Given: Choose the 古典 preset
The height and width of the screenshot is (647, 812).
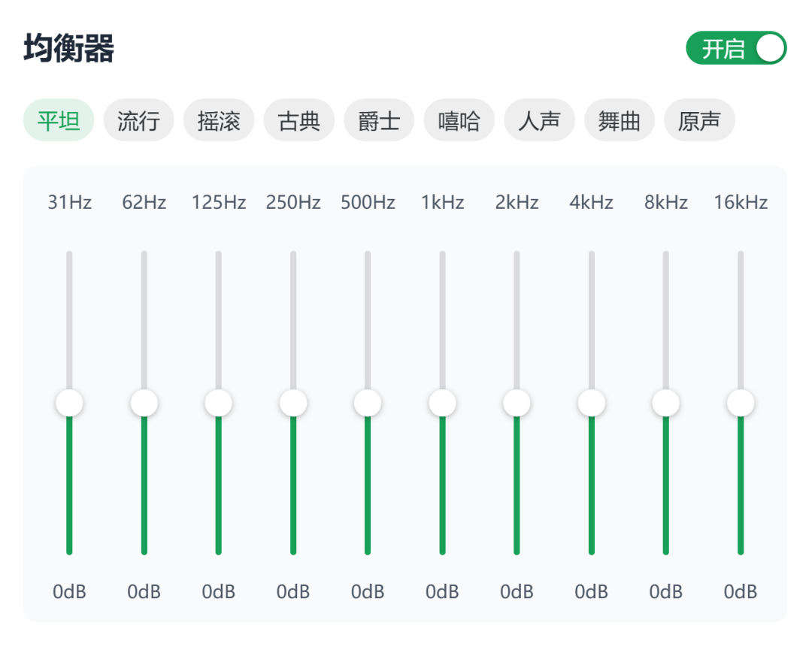Looking at the screenshot, I should [298, 120].
